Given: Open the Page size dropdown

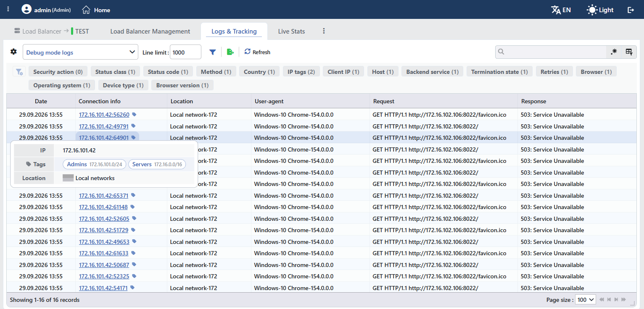Looking at the screenshot, I should click(x=586, y=300).
